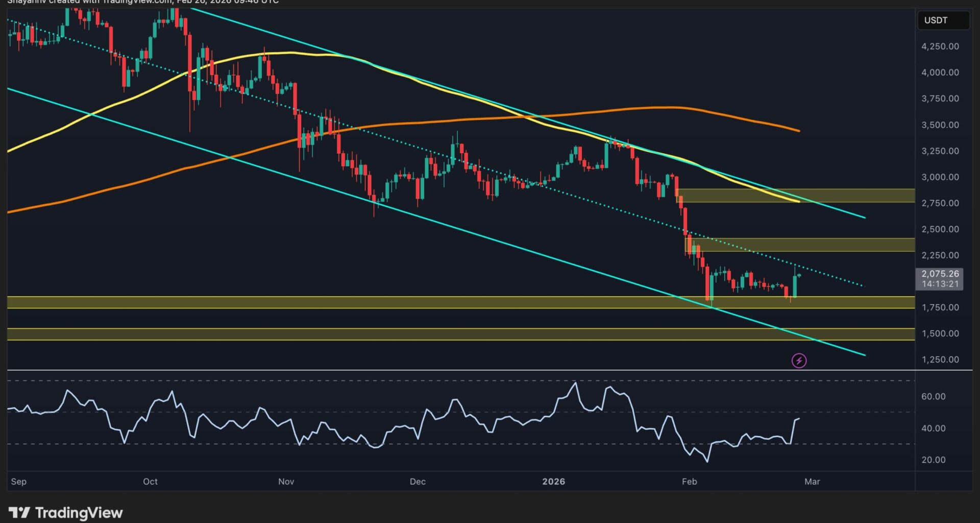Click the right end of orange moving average
This screenshot has width=980, height=523.
[x=798, y=131]
